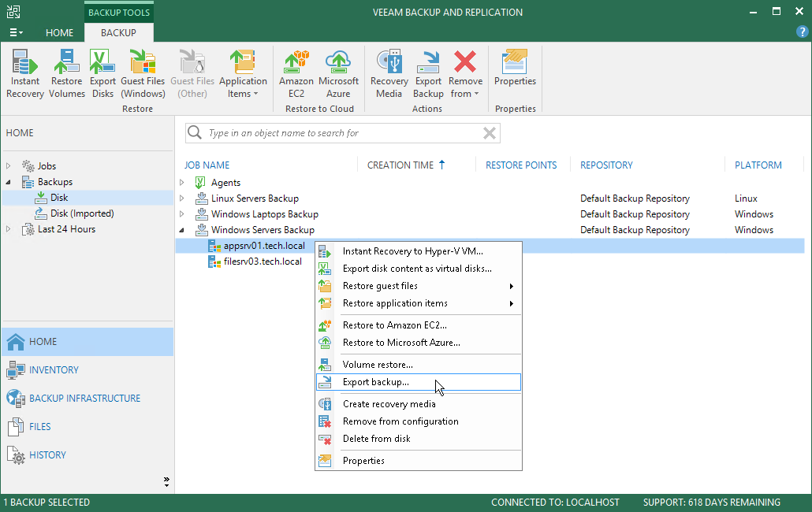Choose Delete from disk
The image size is (812, 512).
(x=419, y=439)
